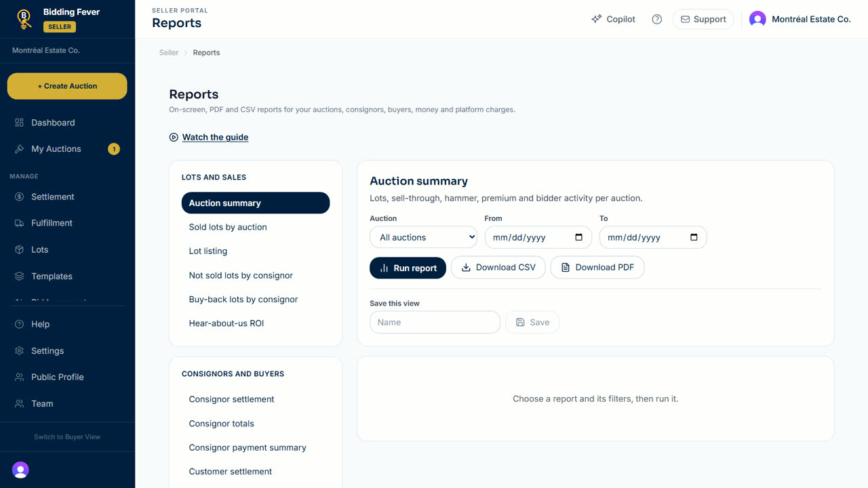
Task: Click Switch to Buyer View link
Action: click(67, 436)
